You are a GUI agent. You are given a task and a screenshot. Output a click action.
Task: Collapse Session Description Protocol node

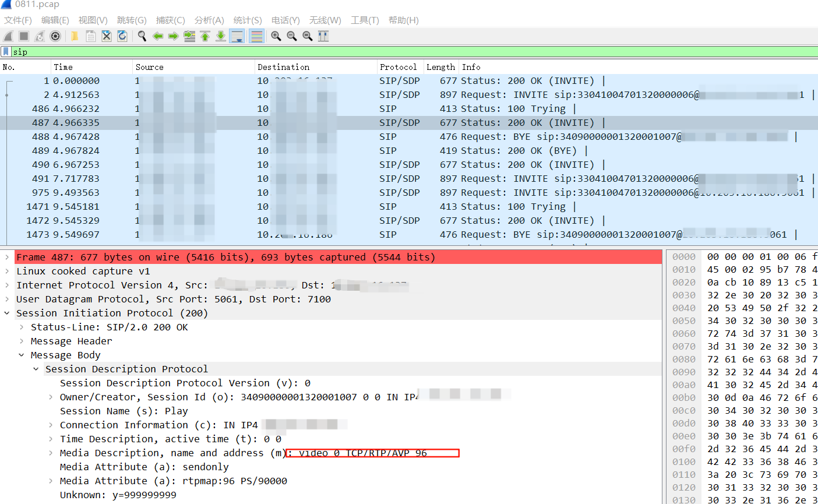36,369
